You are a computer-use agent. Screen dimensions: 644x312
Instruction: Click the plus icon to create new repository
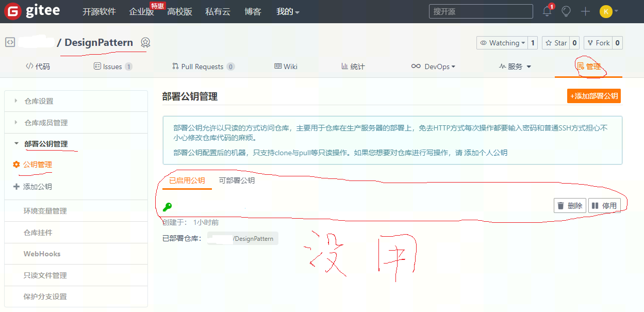click(585, 11)
